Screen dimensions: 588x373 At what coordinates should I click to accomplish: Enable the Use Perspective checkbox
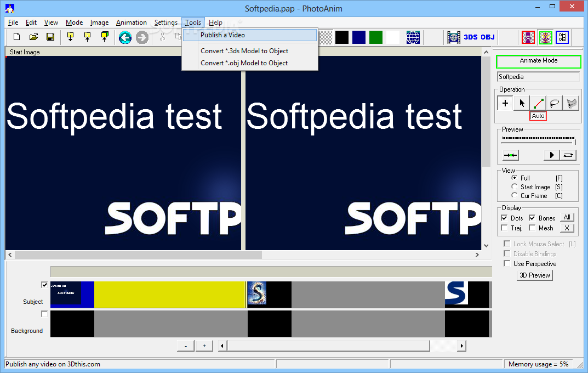click(507, 263)
